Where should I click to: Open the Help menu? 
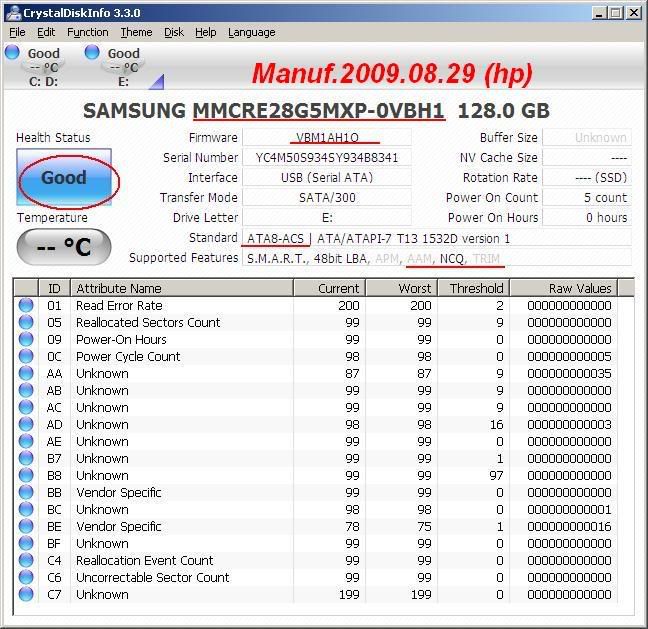pyautogui.click(x=205, y=32)
